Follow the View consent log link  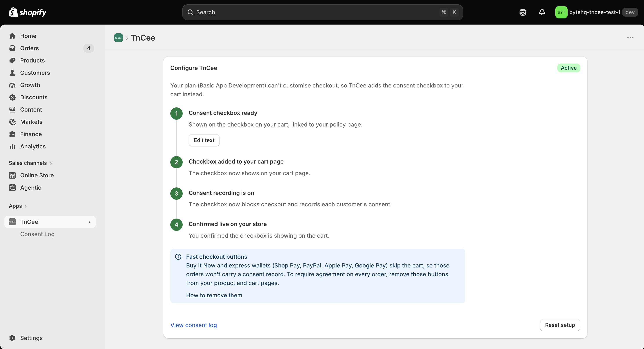tap(194, 325)
